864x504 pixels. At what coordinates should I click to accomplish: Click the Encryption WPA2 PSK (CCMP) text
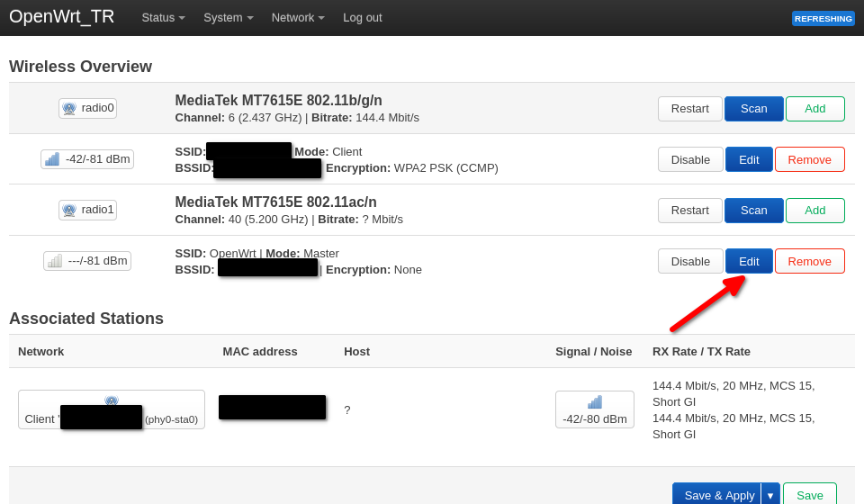click(412, 168)
